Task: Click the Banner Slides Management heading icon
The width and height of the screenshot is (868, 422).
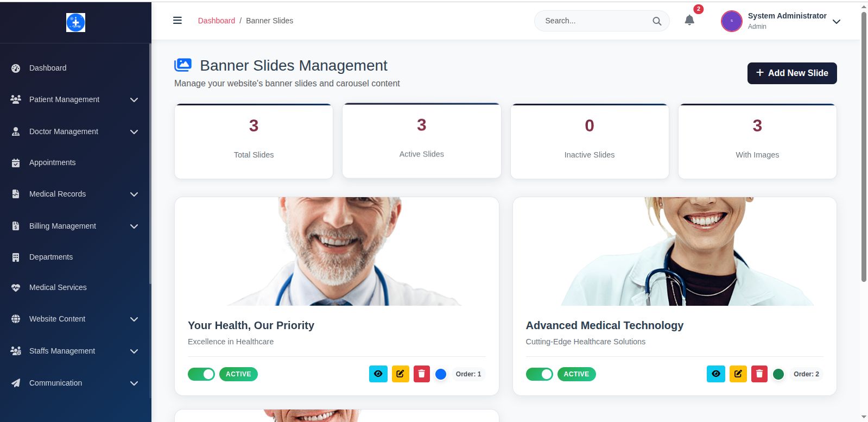Action: 183,65
